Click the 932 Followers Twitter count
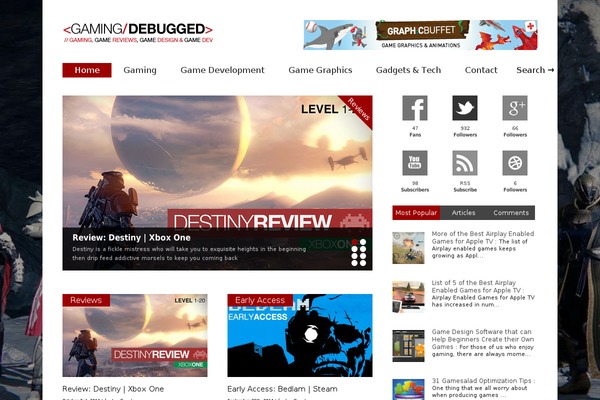Image resolution: width=600 pixels, height=400 pixels. 465,131
